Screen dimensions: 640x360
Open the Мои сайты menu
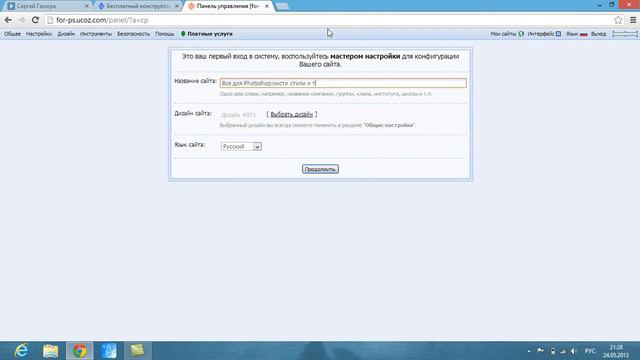coord(503,34)
